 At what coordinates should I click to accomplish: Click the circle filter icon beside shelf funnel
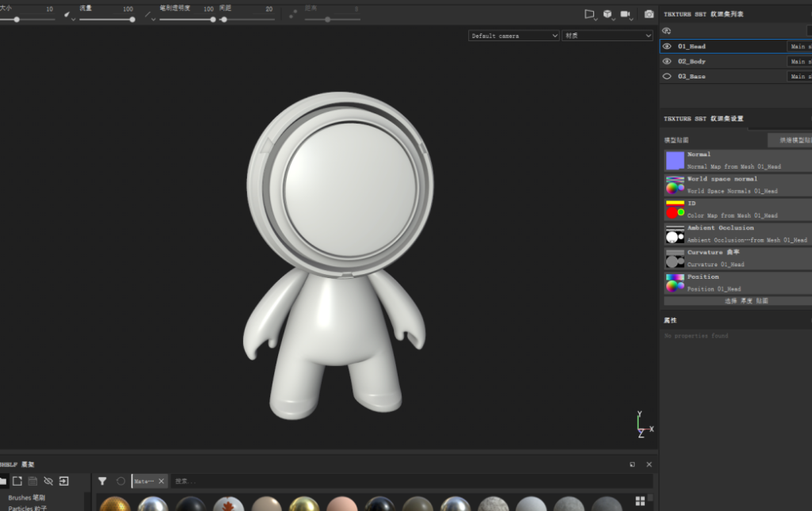(121, 481)
